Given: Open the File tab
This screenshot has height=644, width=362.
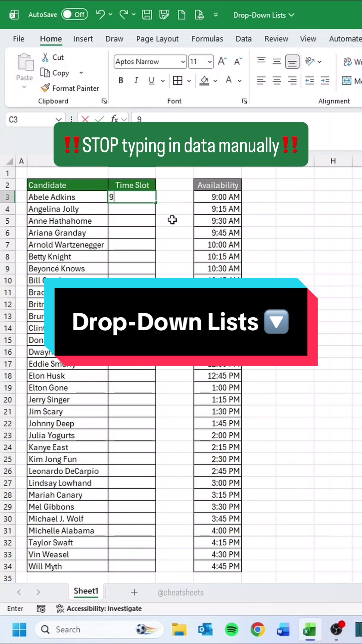Looking at the screenshot, I should point(19,39).
